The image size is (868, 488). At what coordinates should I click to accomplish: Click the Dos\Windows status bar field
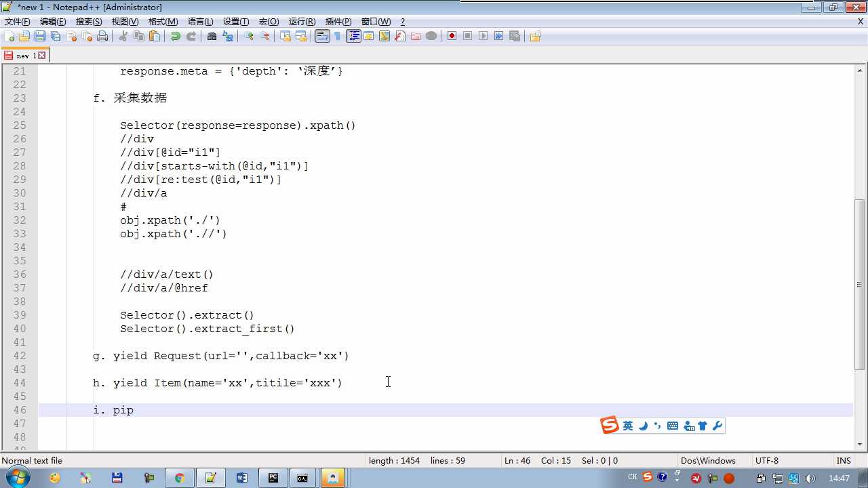[x=708, y=460]
